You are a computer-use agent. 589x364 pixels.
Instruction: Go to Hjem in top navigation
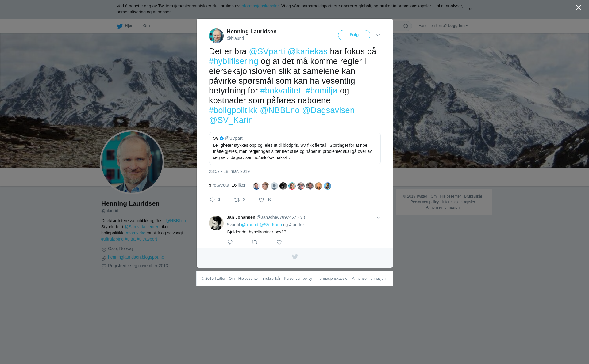tap(126, 26)
